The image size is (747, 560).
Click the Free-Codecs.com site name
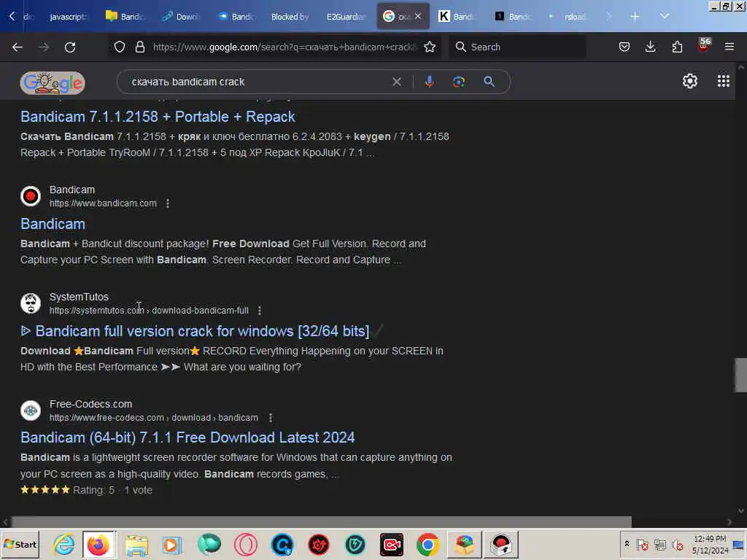90,404
